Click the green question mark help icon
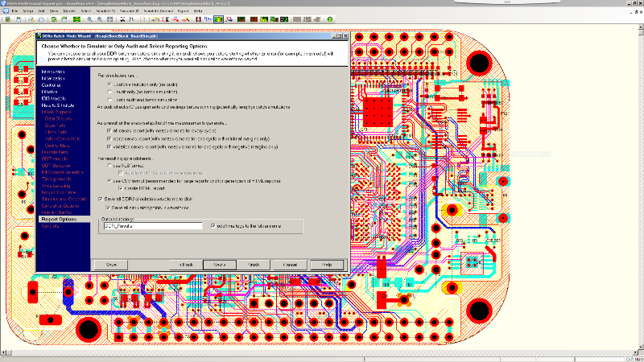644x362 pixels. point(330,19)
